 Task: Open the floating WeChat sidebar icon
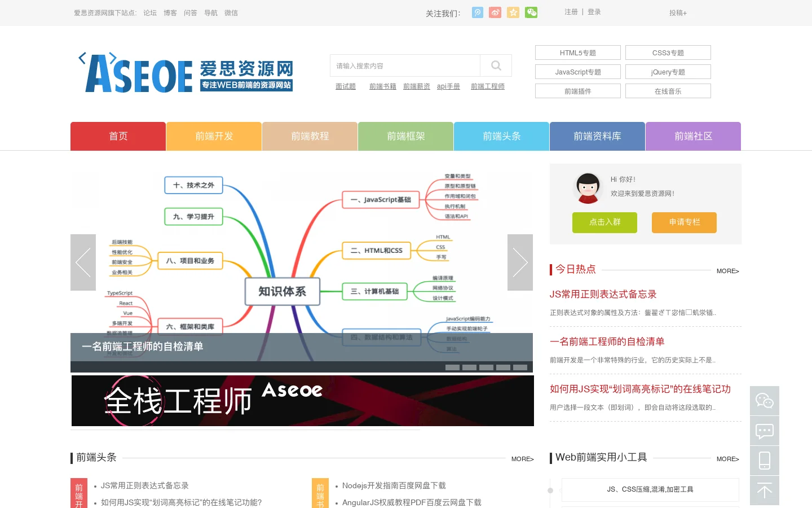pyautogui.click(x=765, y=401)
